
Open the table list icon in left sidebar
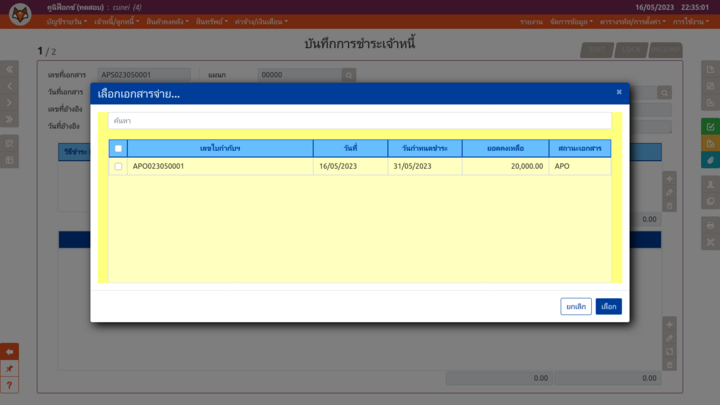9,160
